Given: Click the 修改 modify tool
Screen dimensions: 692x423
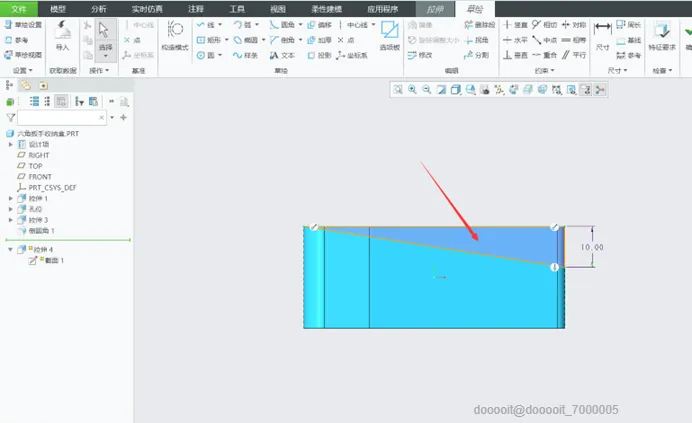Looking at the screenshot, I should click(x=420, y=55).
